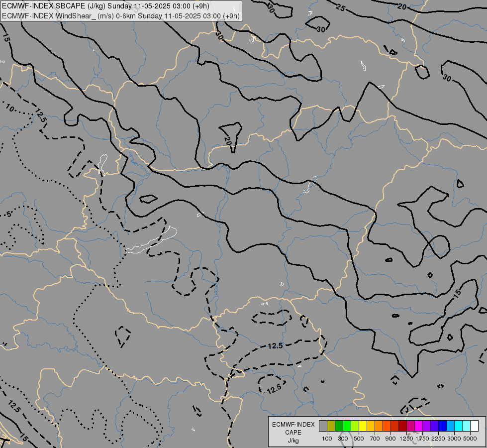Select the sky blue swatch left of 3000

450,426
